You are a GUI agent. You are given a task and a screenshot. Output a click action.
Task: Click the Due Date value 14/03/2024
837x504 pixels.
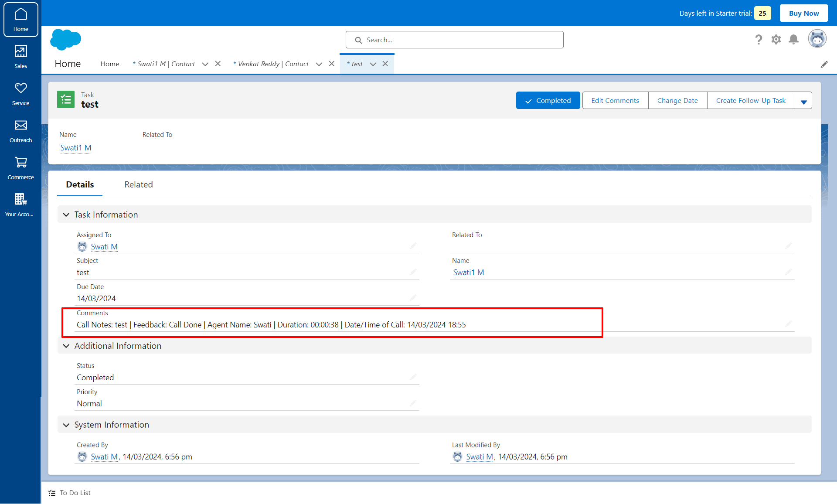pos(96,299)
